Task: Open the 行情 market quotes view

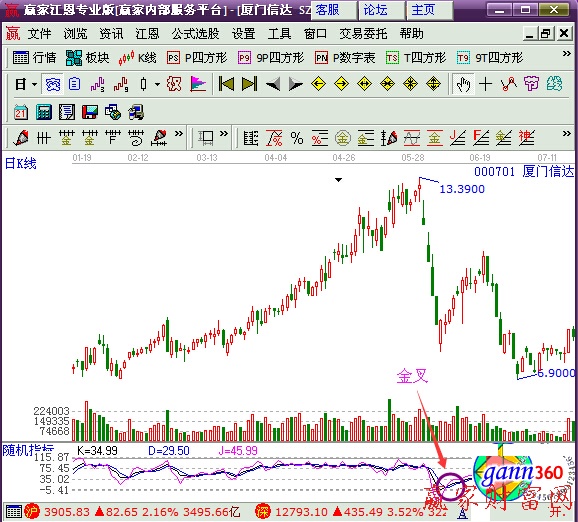Action: [34, 58]
